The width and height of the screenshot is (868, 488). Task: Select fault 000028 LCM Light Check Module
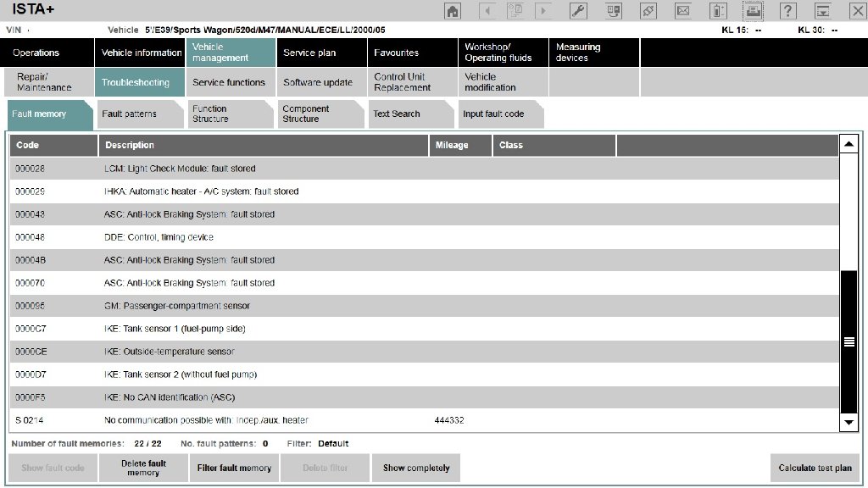point(424,169)
